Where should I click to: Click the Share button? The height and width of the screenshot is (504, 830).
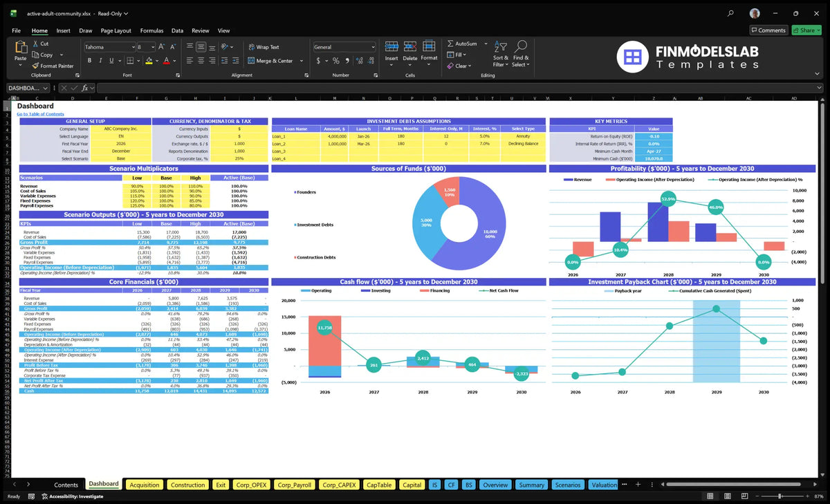point(806,30)
